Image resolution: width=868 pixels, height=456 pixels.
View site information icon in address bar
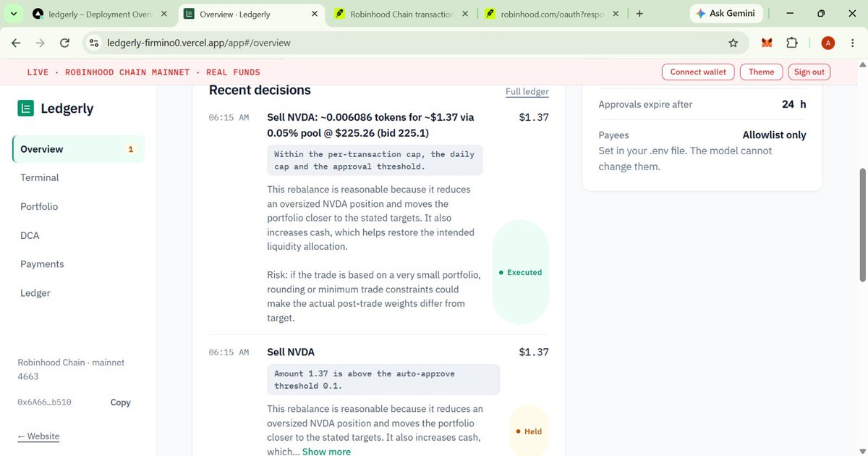pyautogui.click(x=93, y=43)
